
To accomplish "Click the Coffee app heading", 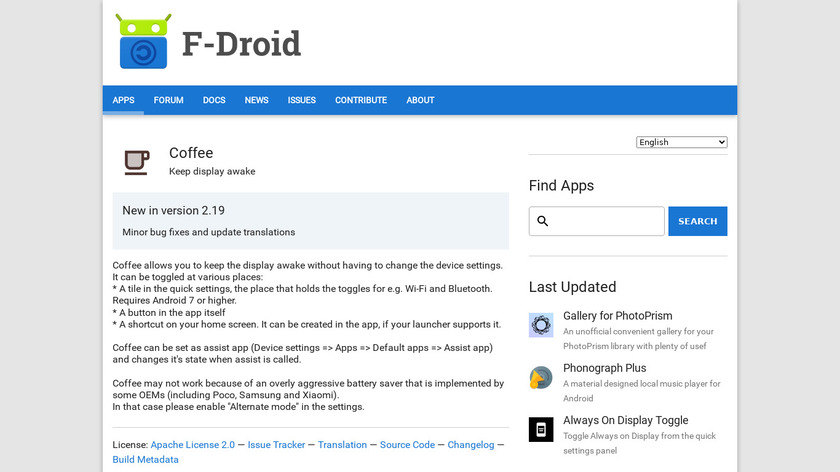I will [191, 153].
